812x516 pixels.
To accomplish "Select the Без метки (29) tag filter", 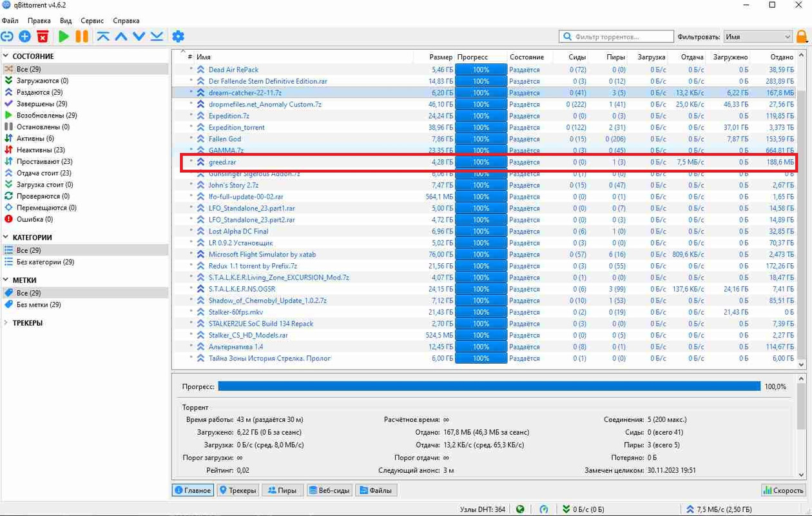I will [39, 304].
